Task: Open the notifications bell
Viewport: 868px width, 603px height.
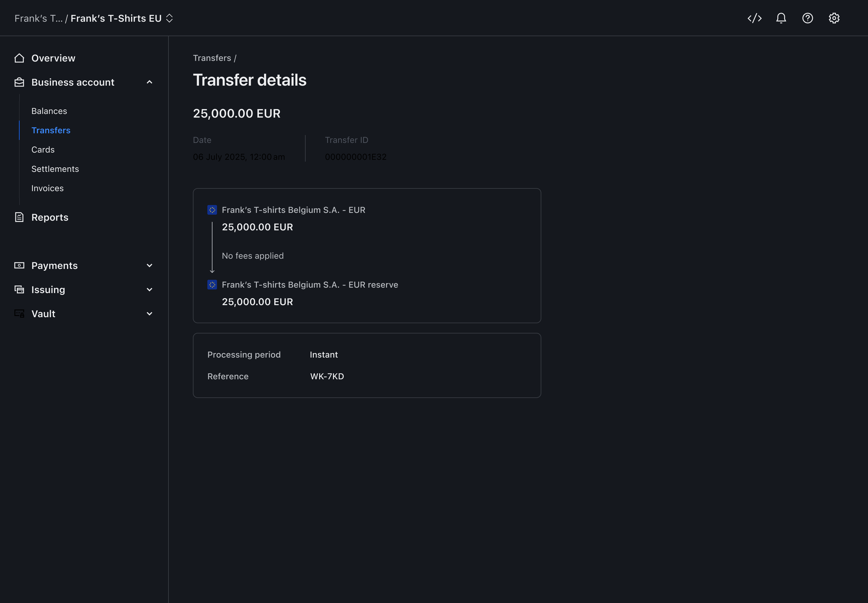Action: click(781, 18)
